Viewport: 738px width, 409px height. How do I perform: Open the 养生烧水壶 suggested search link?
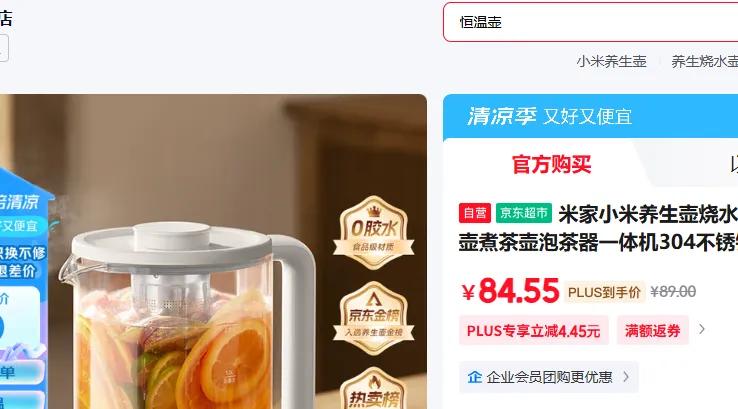705,61
